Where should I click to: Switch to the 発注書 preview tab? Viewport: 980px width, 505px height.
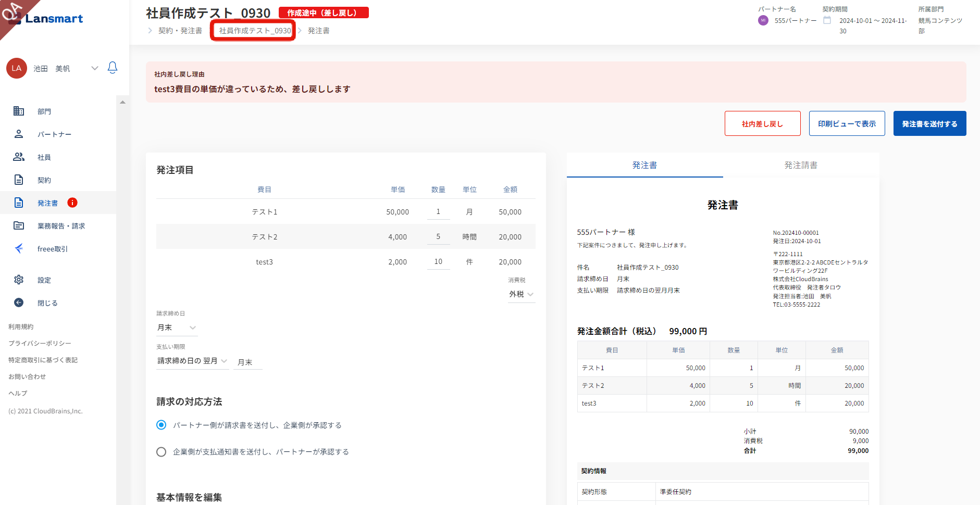click(645, 165)
